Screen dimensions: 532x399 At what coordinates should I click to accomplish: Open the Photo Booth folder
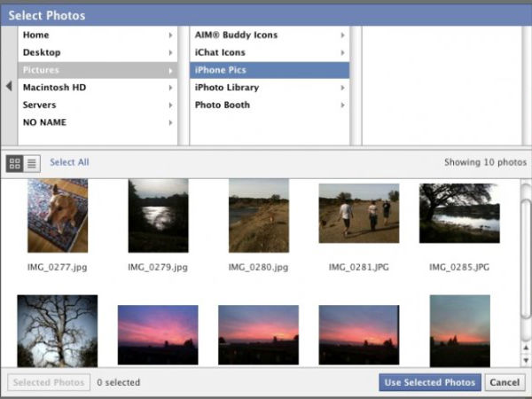[x=223, y=105]
